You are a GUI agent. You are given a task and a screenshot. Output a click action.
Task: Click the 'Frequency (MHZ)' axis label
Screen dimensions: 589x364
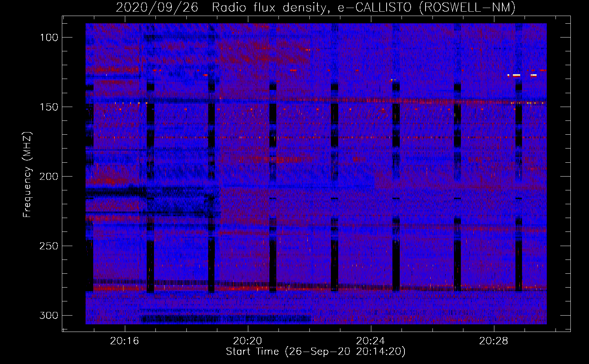[27, 175]
